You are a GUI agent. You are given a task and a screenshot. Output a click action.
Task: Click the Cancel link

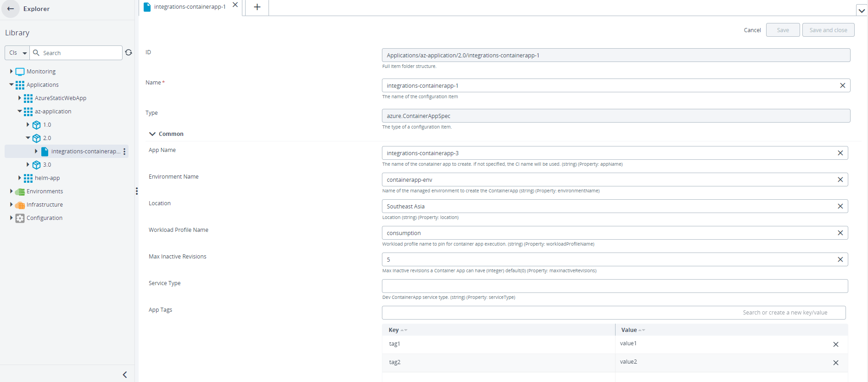(x=752, y=30)
